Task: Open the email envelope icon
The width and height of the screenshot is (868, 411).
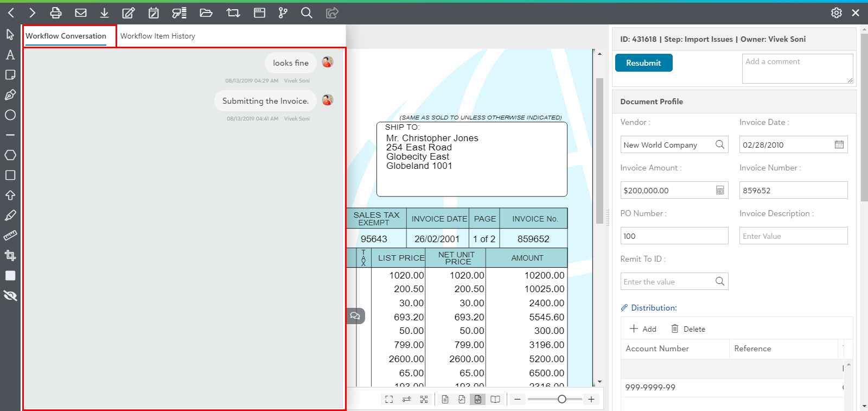Action: coord(81,12)
